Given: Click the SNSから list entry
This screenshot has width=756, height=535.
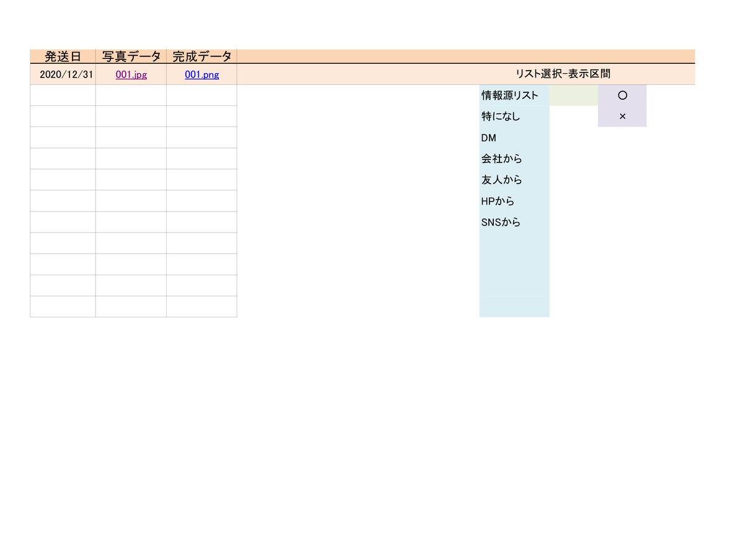Looking at the screenshot, I should (x=514, y=222).
